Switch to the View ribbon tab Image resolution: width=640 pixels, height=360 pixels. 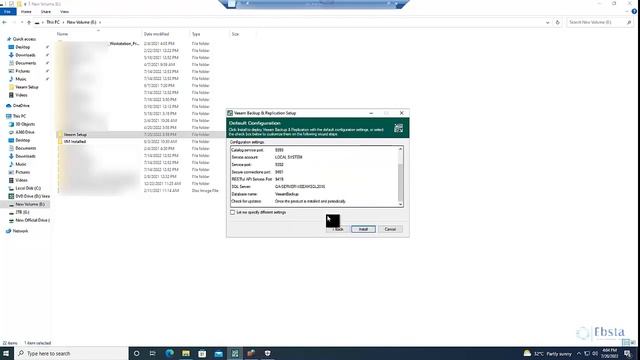[64, 11]
